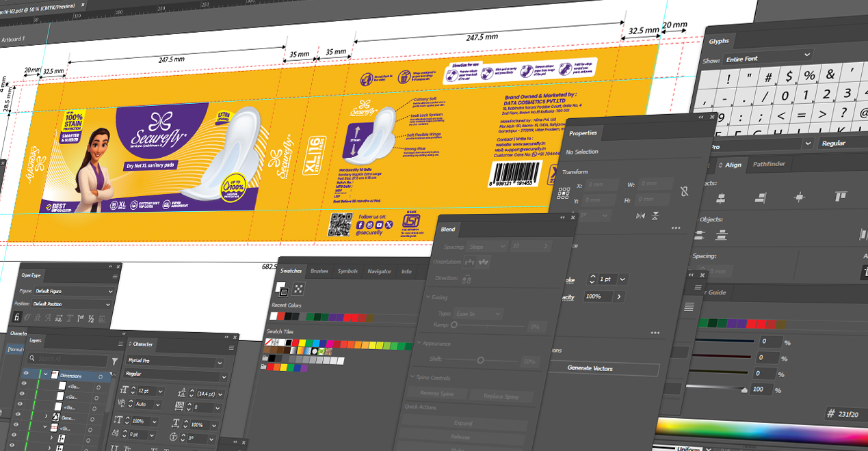Switch to the Brushes tab
The image size is (868, 451).
click(x=319, y=271)
